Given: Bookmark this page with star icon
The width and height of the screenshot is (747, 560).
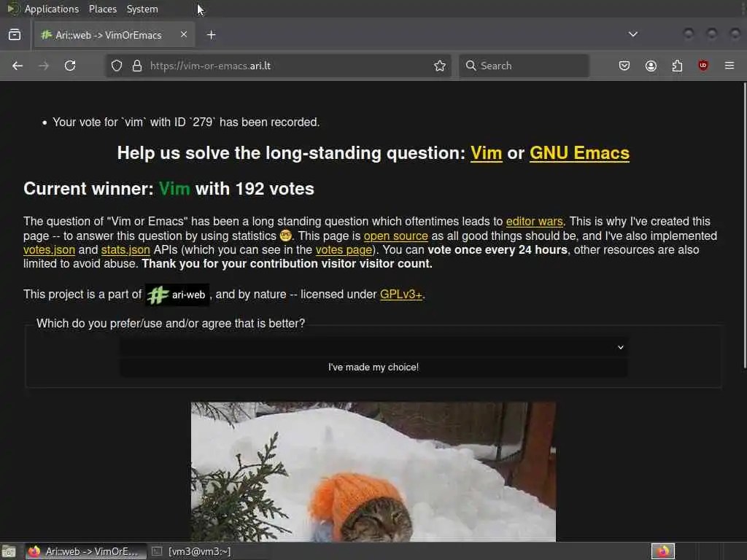Looking at the screenshot, I should click(x=440, y=66).
